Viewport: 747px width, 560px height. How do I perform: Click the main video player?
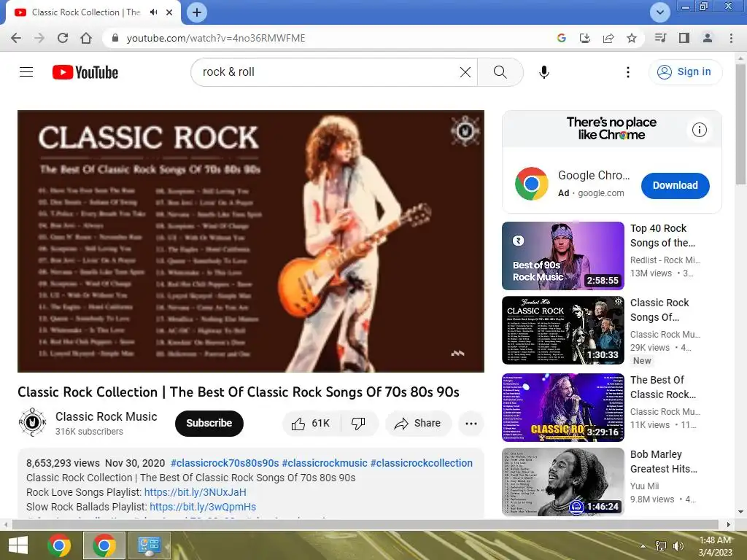point(251,241)
